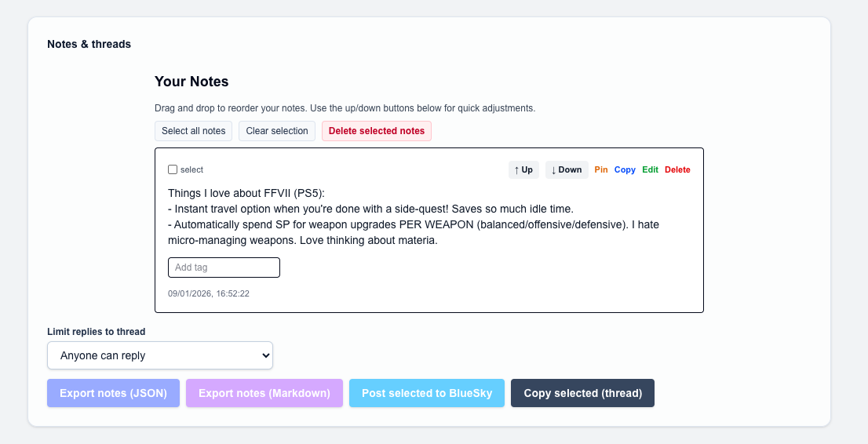Click Delete selected notes
This screenshot has height=444, width=868.
tap(377, 131)
